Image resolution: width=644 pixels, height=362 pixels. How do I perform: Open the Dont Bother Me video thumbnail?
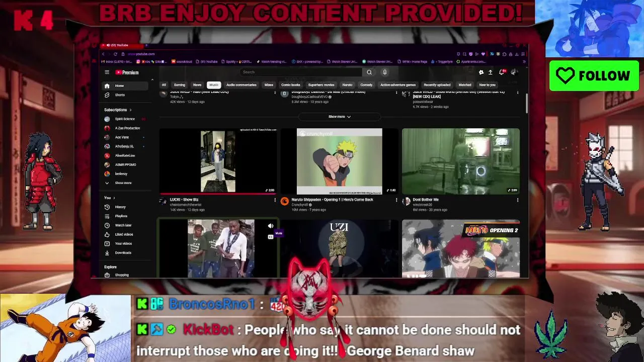tap(461, 161)
